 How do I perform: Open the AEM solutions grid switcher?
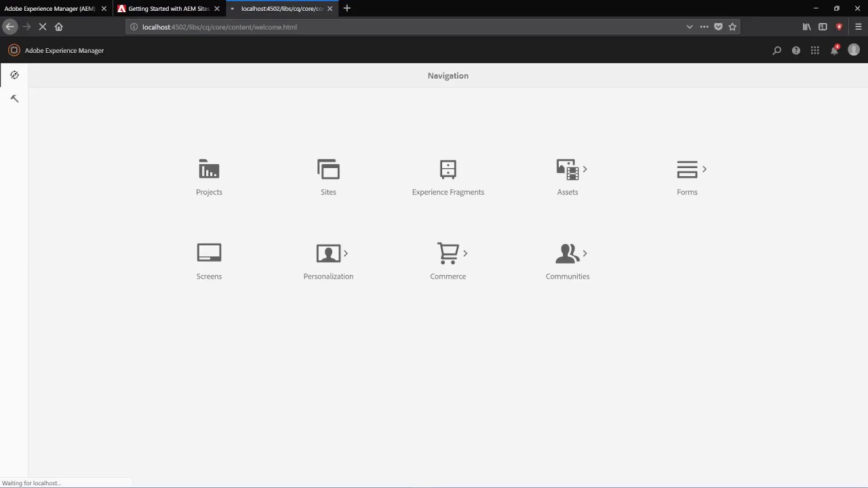[x=815, y=50]
